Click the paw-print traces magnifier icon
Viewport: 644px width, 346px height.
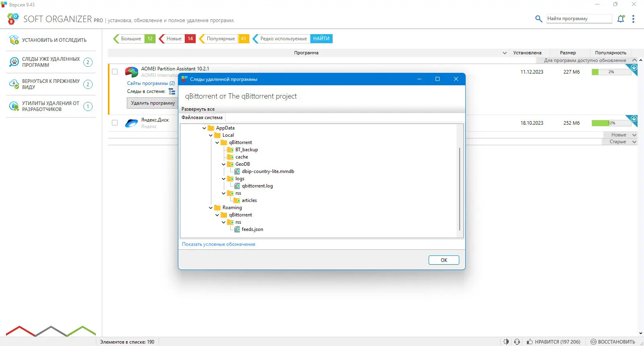pos(14,62)
